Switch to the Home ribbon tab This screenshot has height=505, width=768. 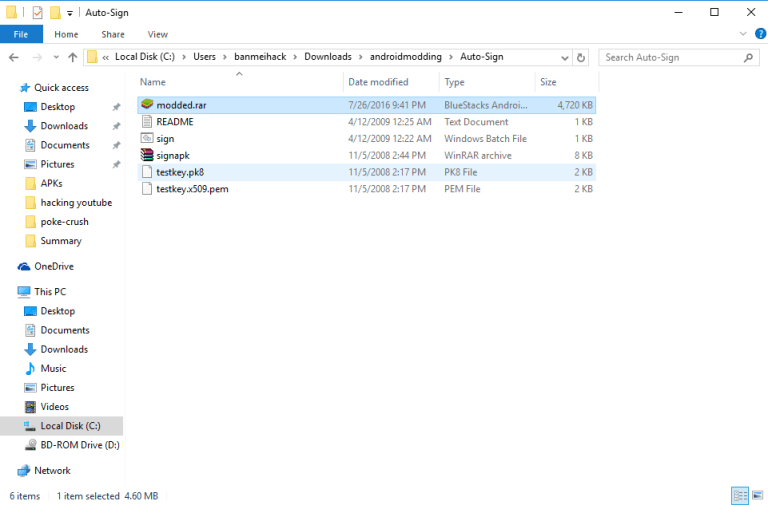click(66, 34)
